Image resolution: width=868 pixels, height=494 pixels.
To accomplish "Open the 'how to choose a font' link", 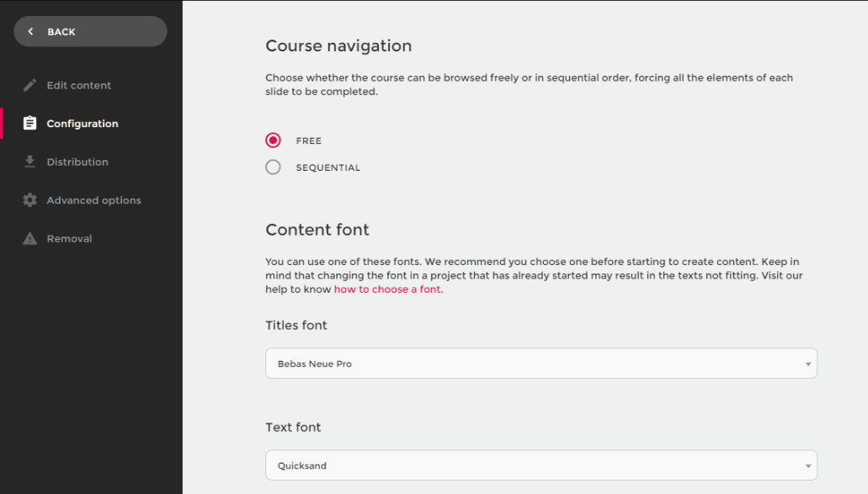I will pyautogui.click(x=387, y=289).
